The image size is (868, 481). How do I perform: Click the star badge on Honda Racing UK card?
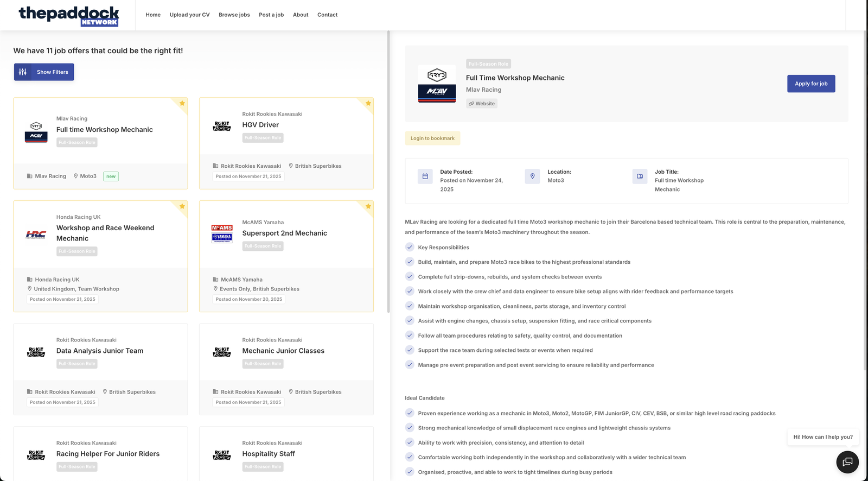pyautogui.click(x=182, y=206)
